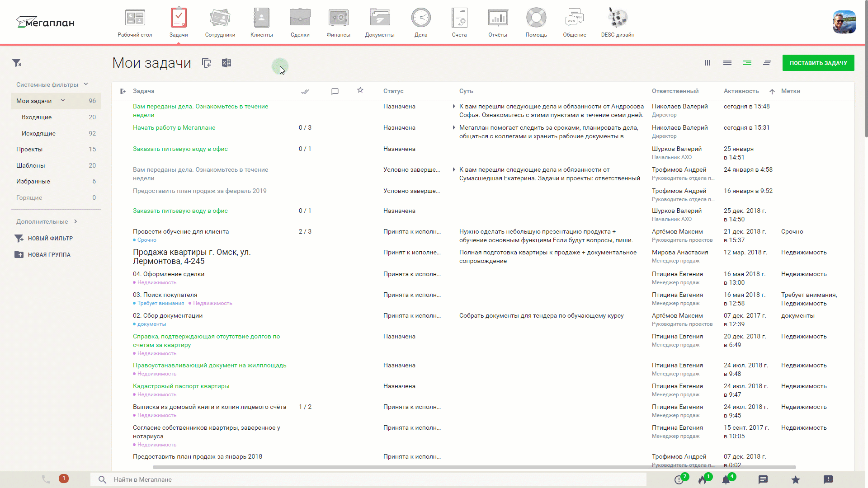Select Проекты filter category
Screen dimensions: 868x488
pyautogui.click(x=28, y=149)
